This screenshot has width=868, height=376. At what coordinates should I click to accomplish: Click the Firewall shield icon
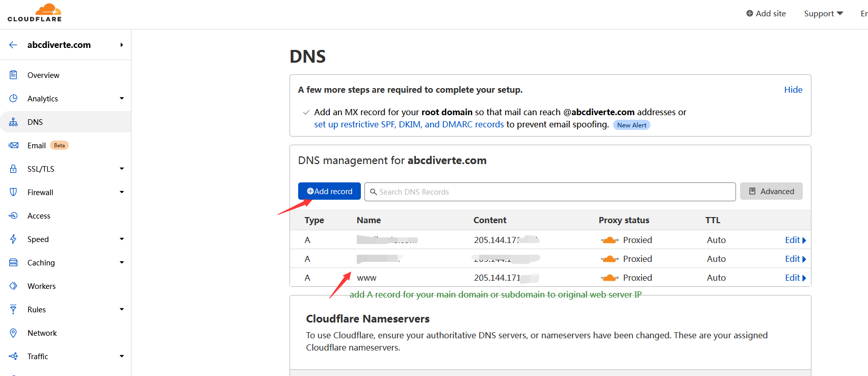click(13, 192)
